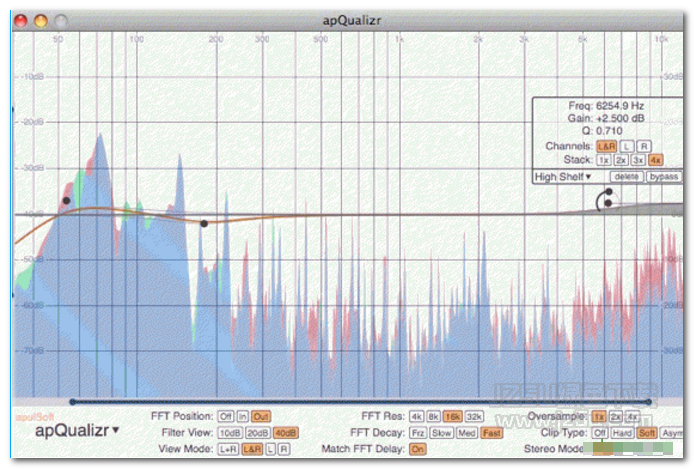Viewport: 694px width, 469px height.
Task: Click the Q 0.710 value
Action: [x=609, y=131]
